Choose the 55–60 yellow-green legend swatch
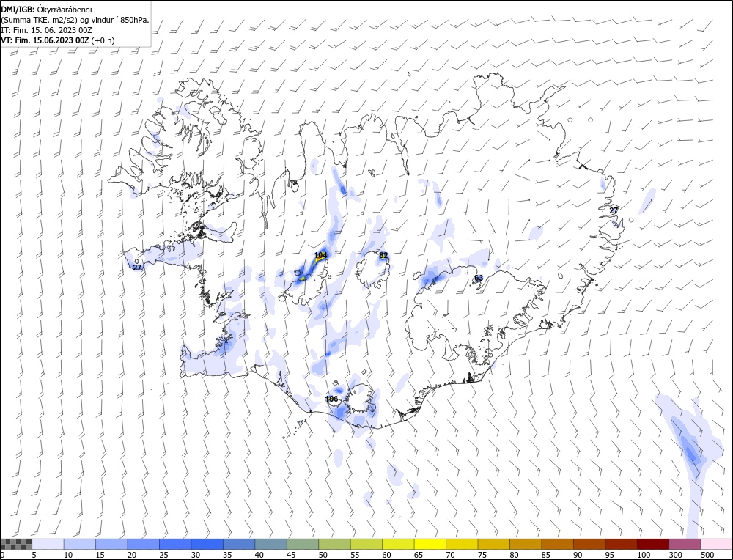The image size is (733, 560). (366, 544)
